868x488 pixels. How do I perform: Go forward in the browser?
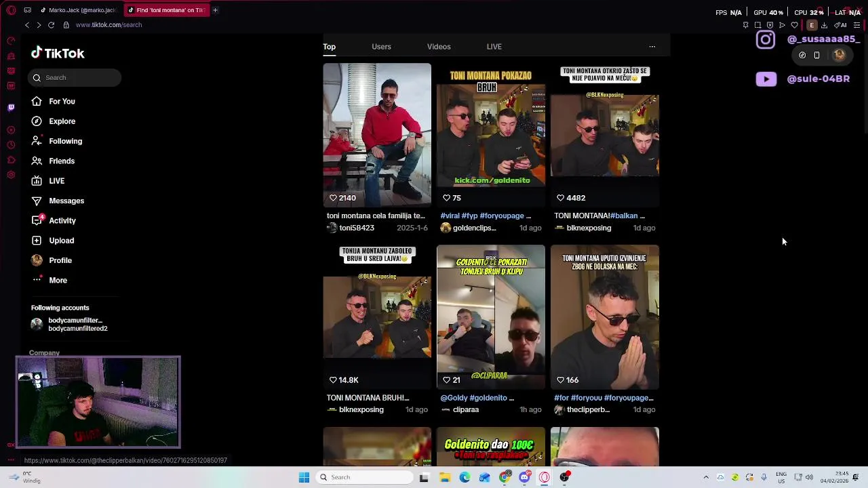tap(39, 25)
